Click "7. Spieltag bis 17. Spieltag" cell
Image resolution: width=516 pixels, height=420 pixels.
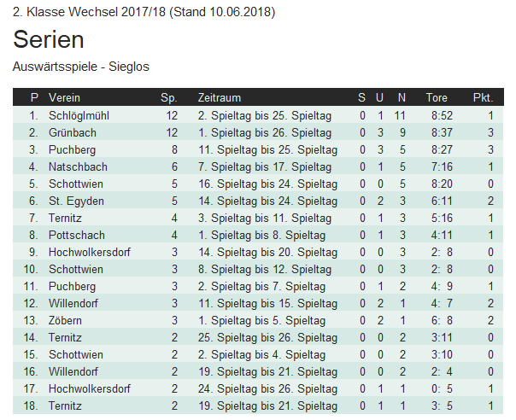[264, 166]
